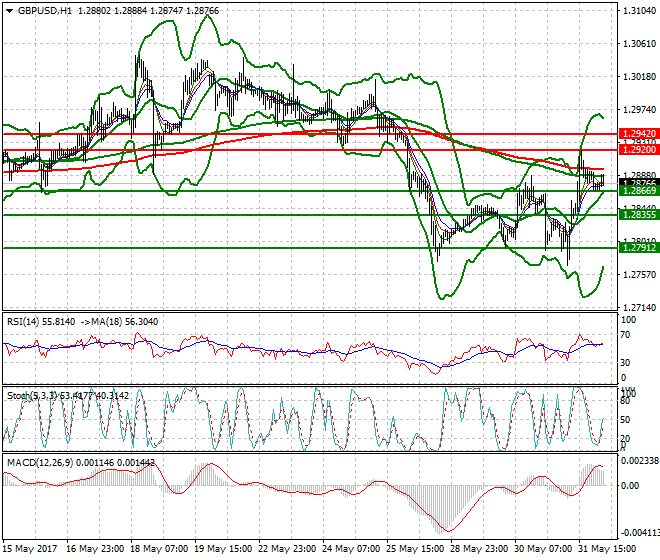Click the MA(18) 56.3040 readout
Viewport: 660px width, 560px height.
(x=123, y=322)
